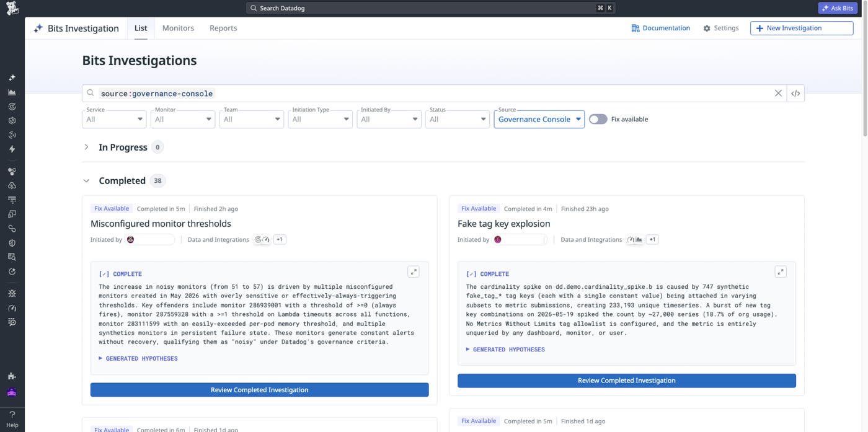Click the Search Datadog field

431,8
